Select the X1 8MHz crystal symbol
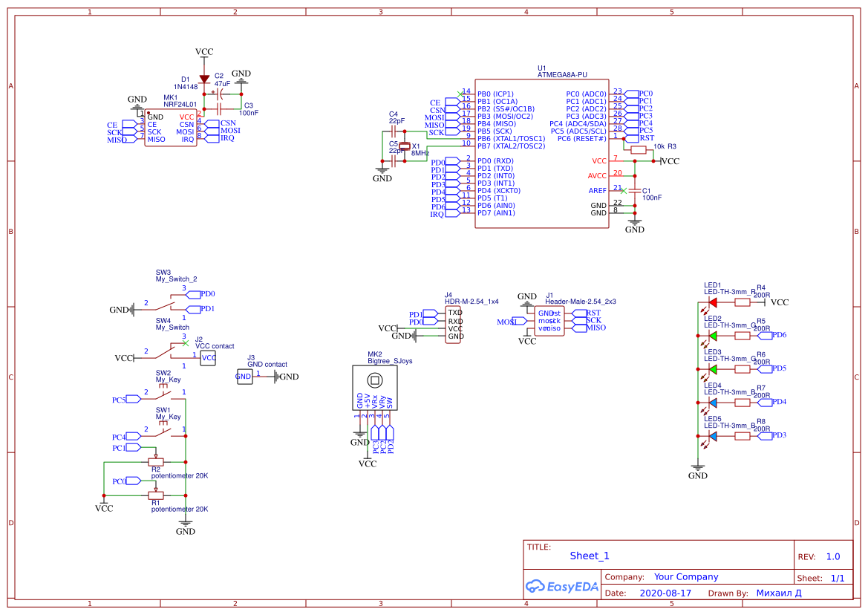868x615 pixels. [405, 147]
